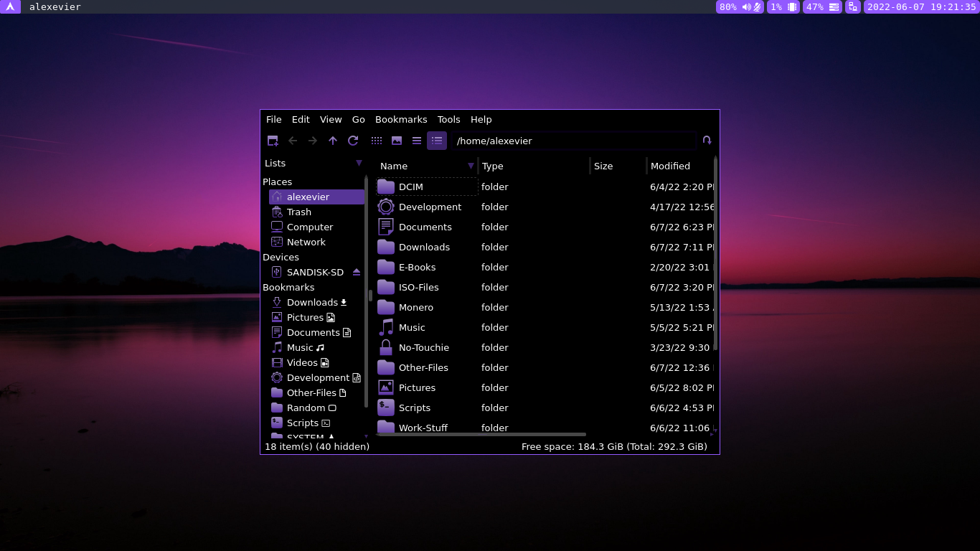Open the File menu

click(274, 119)
